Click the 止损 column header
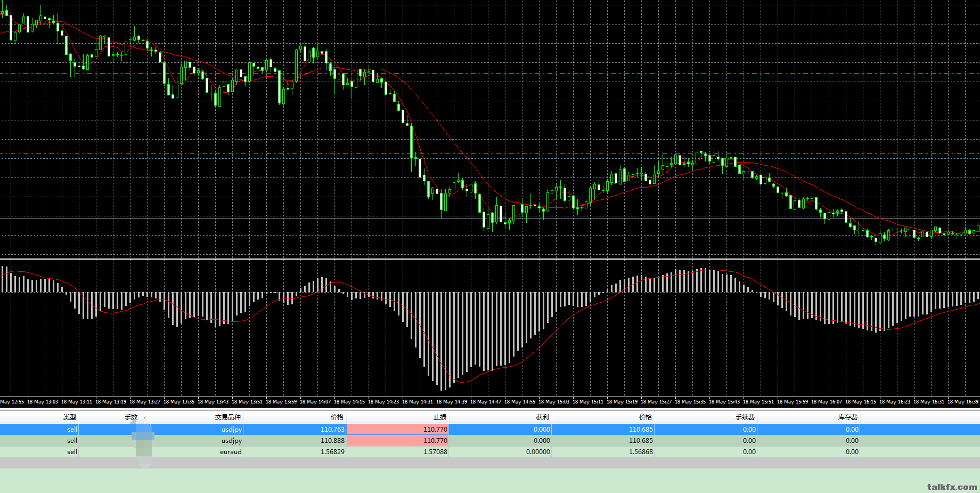980x493 pixels. (x=440, y=417)
